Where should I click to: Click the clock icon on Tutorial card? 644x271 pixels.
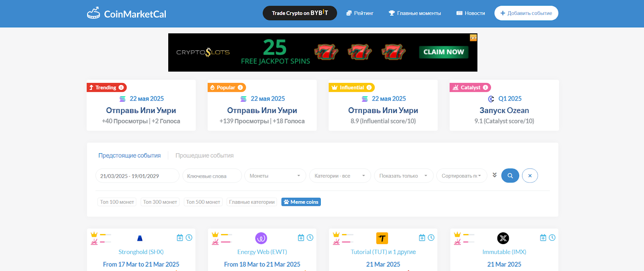[x=431, y=238]
